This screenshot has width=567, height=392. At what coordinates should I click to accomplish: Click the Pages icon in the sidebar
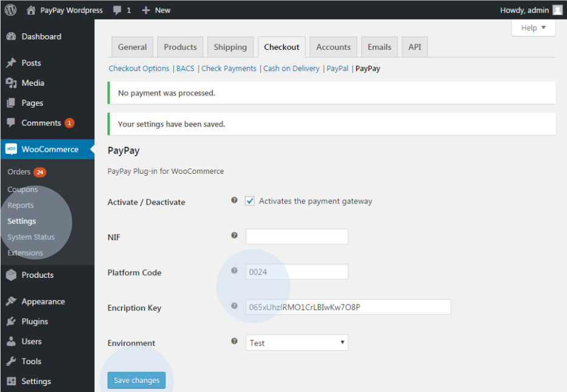[12, 102]
